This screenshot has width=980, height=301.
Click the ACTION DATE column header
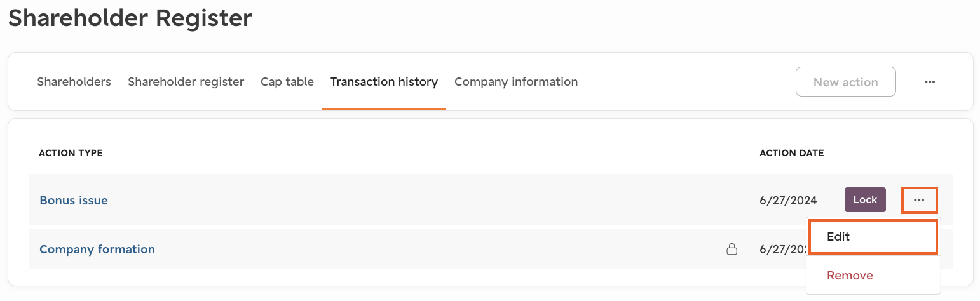(791, 153)
